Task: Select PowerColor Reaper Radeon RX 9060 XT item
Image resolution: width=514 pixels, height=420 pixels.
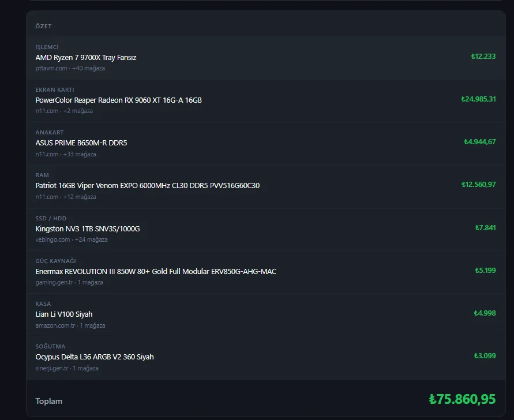Action: [x=118, y=100]
